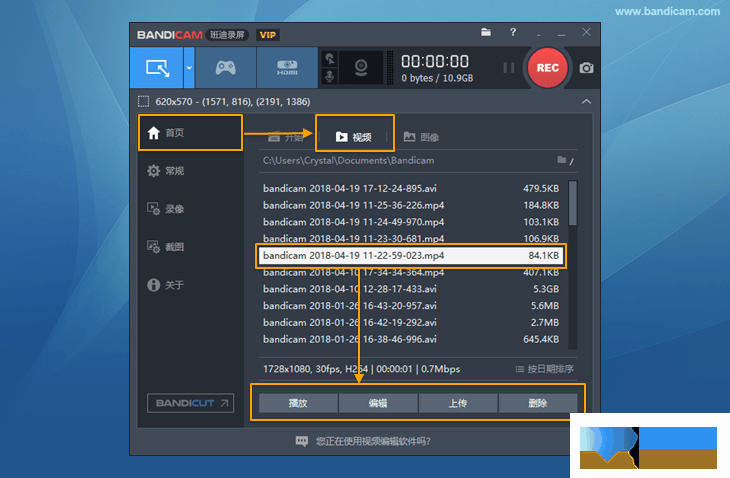The height and width of the screenshot is (478, 730).
Task: Collapse the panel with the up chevron
Action: click(586, 101)
